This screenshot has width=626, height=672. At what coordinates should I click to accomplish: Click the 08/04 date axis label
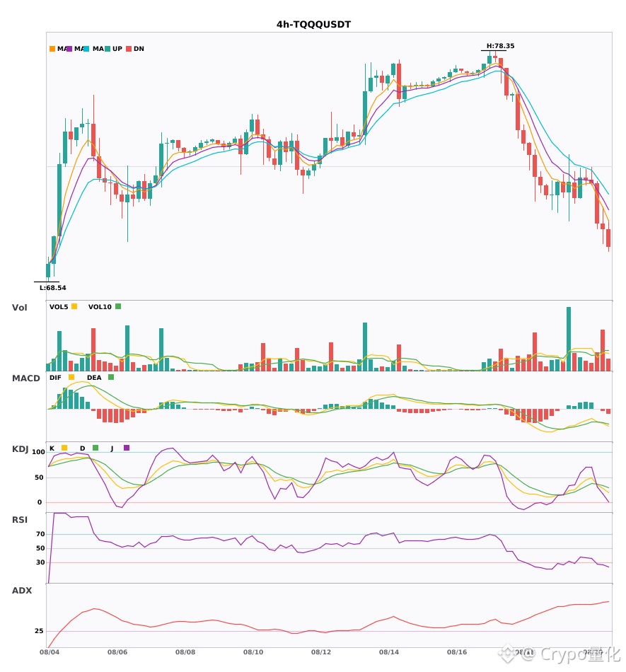click(50, 652)
